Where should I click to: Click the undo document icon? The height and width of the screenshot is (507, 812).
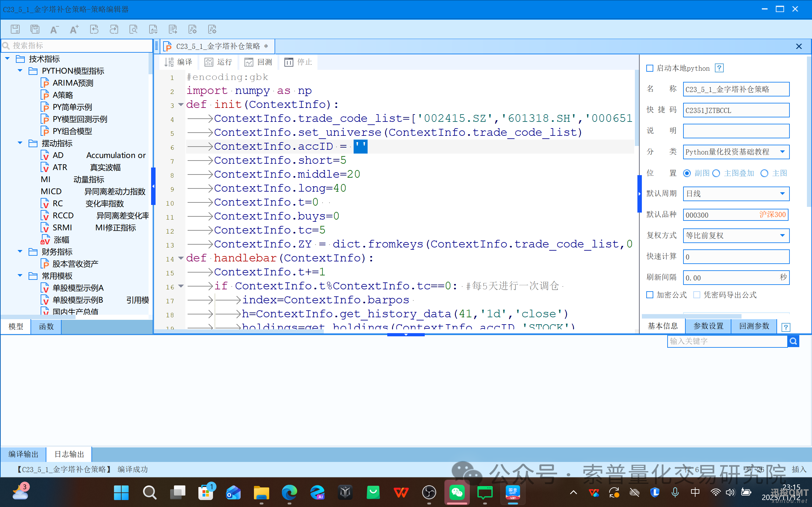[x=94, y=29]
